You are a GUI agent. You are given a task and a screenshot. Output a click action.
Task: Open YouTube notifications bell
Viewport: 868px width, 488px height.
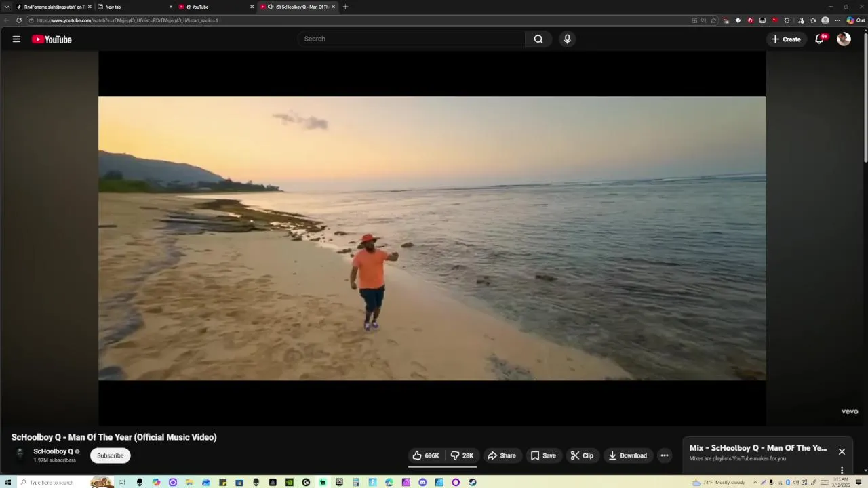tap(820, 39)
